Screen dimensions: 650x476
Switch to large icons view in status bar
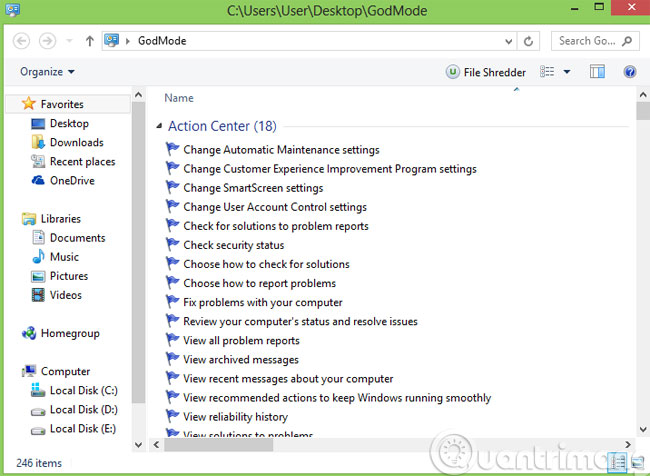pyautogui.click(x=636, y=463)
